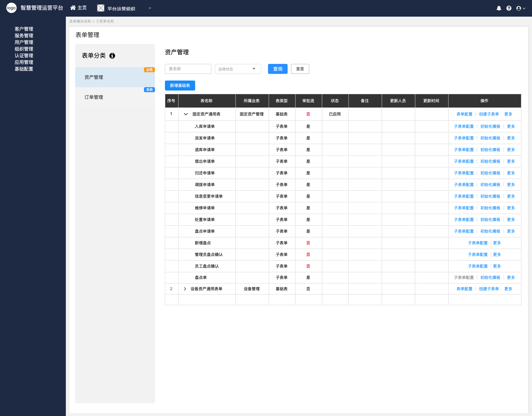Image resolution: width=532 pixels, height=416 pixels.
Task: Click the orange 业务 badge
Action: coord(149,70)
